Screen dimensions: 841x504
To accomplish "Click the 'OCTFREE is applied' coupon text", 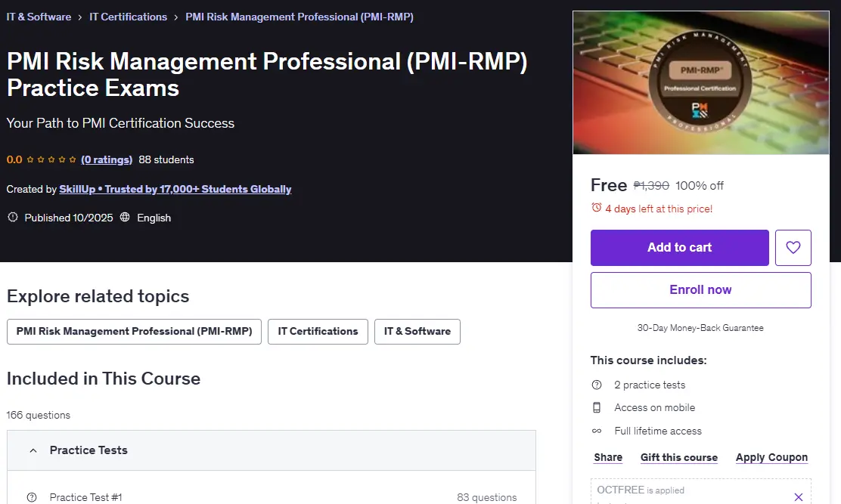I will click(x=641, y=490).
